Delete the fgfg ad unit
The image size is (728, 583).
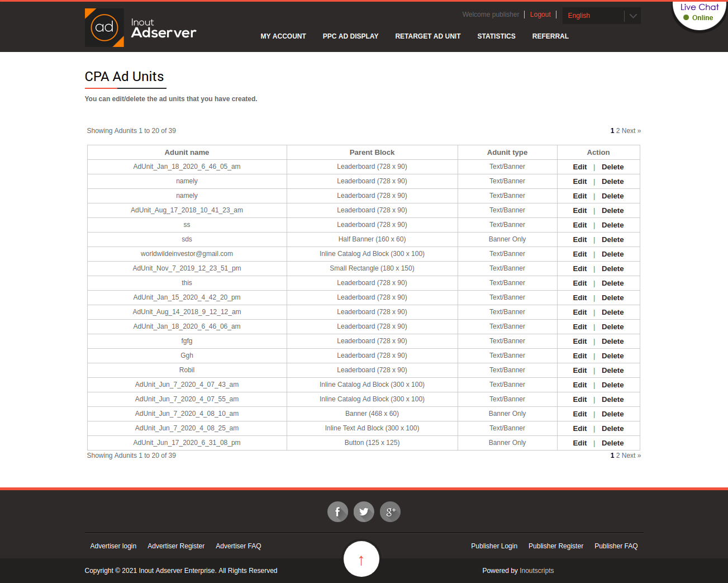click(612, 342)
